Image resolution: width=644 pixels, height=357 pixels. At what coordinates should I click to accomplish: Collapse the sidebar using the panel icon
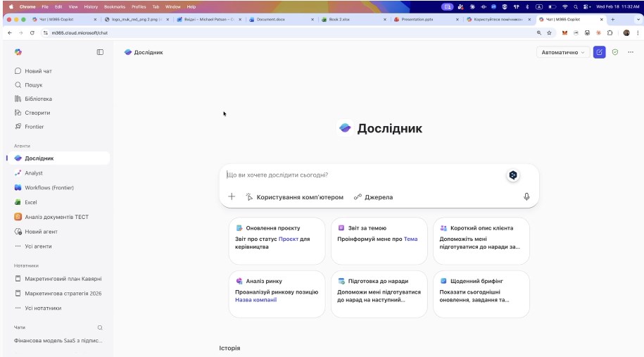100,52
